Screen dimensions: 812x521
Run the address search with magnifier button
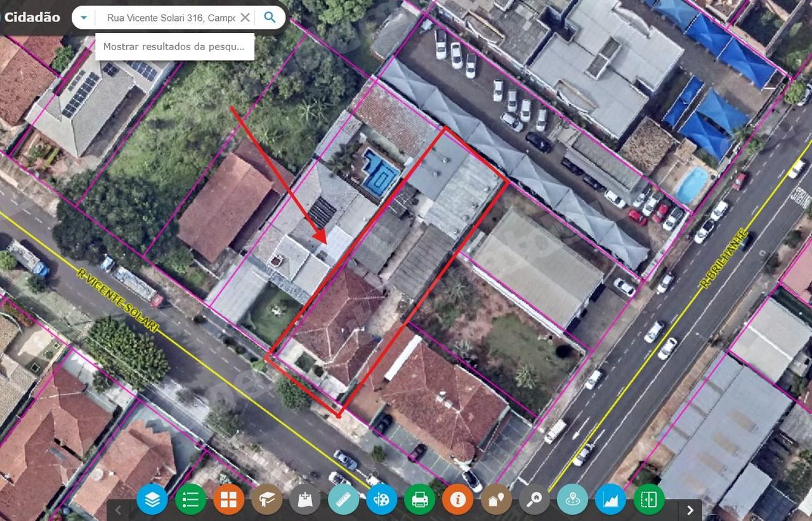coord(270,17)
